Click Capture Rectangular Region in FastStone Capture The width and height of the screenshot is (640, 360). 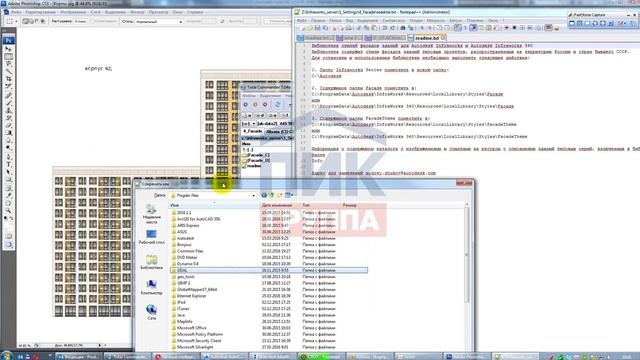click(588, 23)
